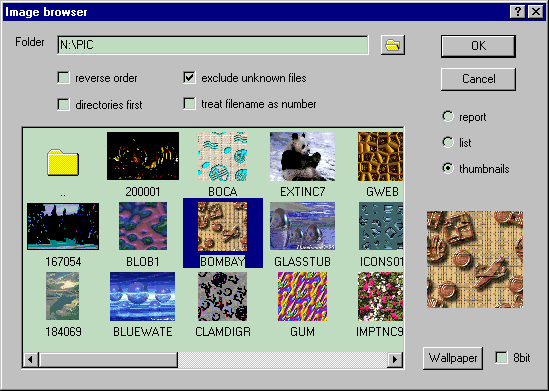Click the GLASSTUB file name label

click(302, 262)
